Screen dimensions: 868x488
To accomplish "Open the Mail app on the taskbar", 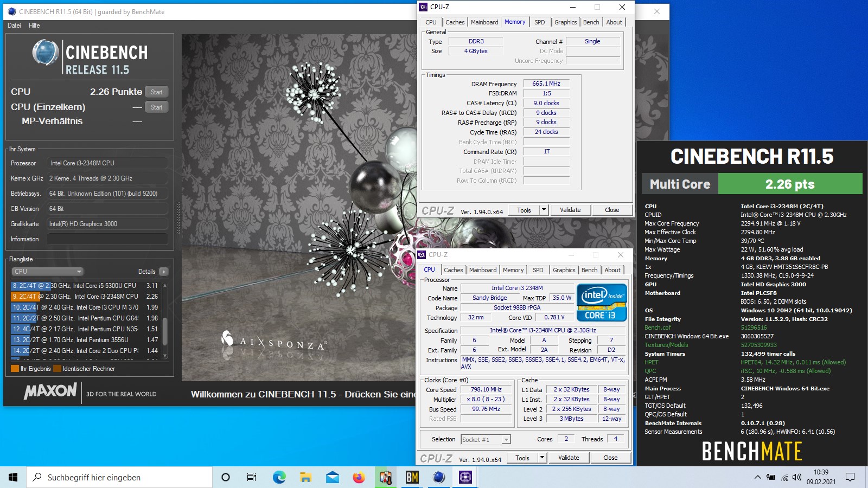I will [332, 477].
